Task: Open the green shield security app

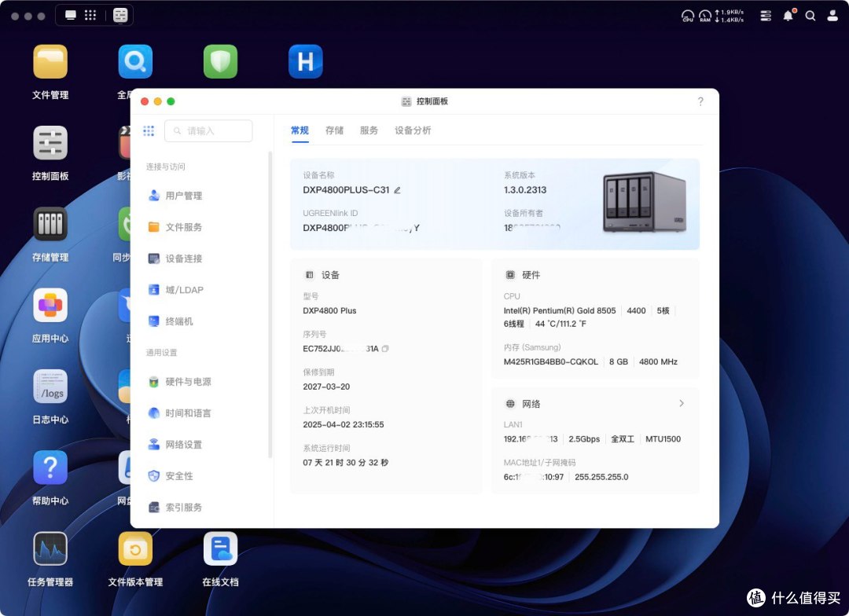Action: click(220, 62)
